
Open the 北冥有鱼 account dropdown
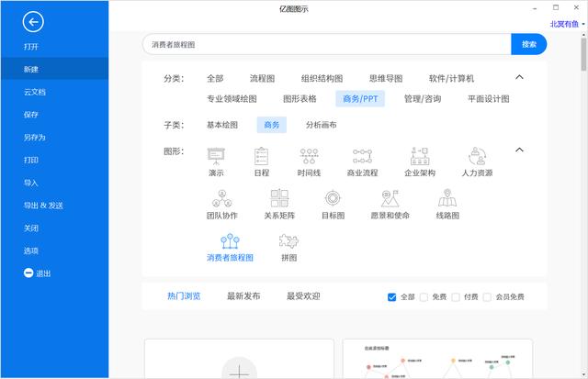pos(567,24)
